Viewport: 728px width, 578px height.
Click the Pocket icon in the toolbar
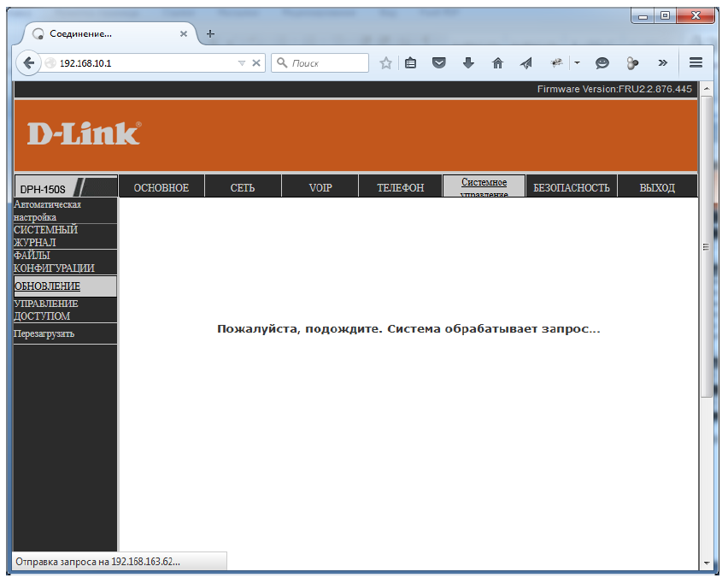point(439,63)
